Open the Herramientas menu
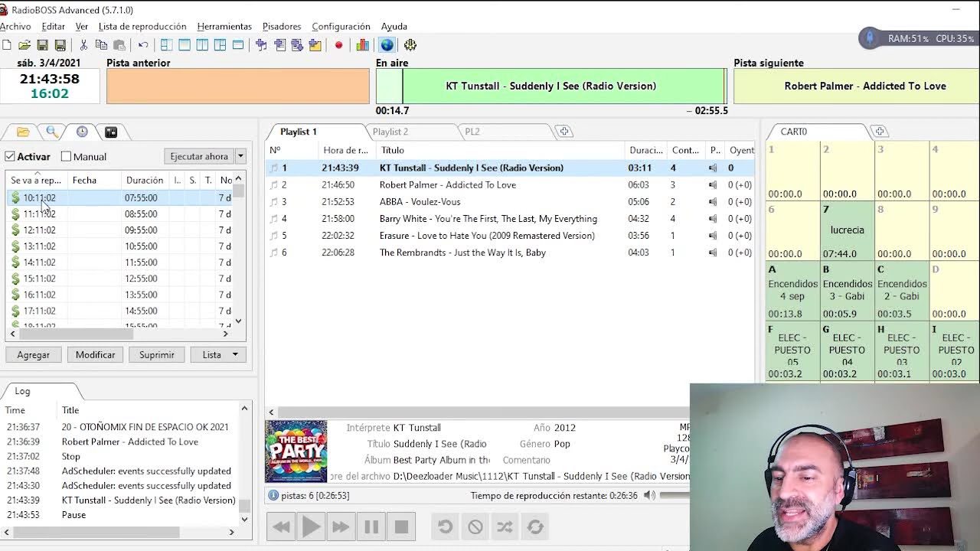The image size is (980, 551). click(x=224, y=26)
